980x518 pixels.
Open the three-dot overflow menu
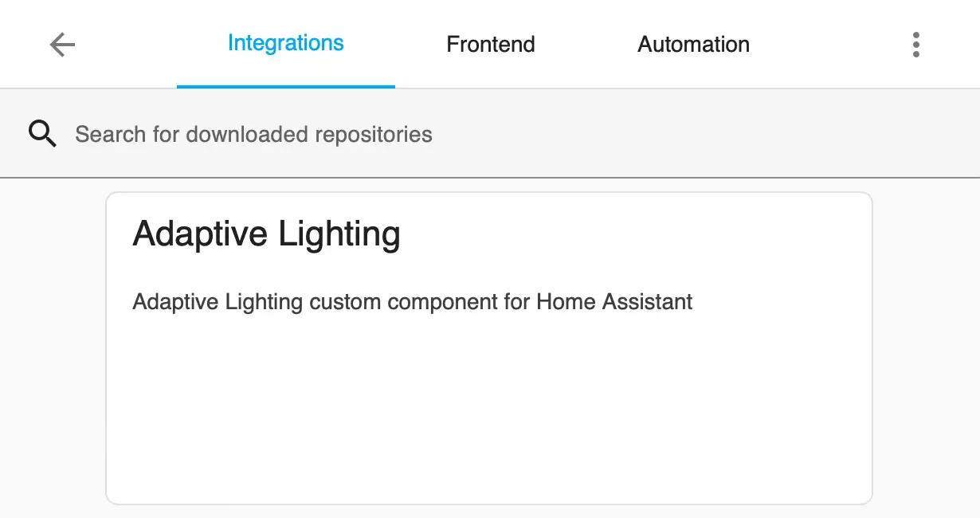[916, 45]
